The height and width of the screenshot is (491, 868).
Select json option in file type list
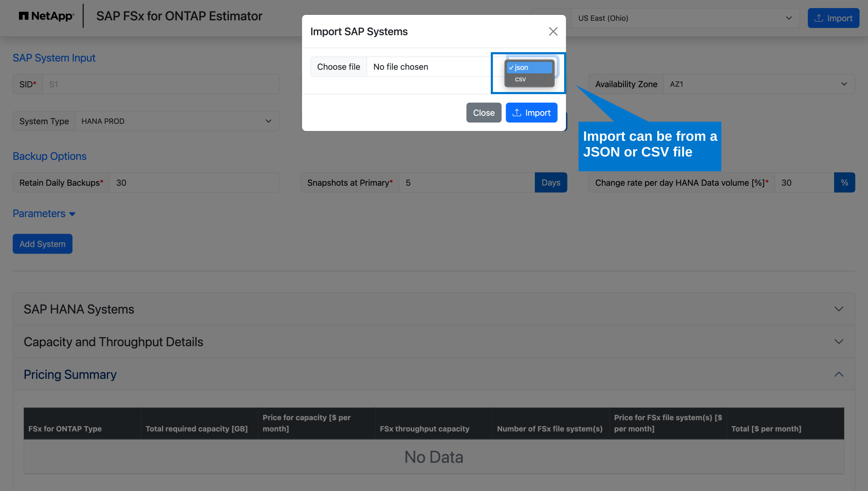pyautogui.click(x=530, y=67)
